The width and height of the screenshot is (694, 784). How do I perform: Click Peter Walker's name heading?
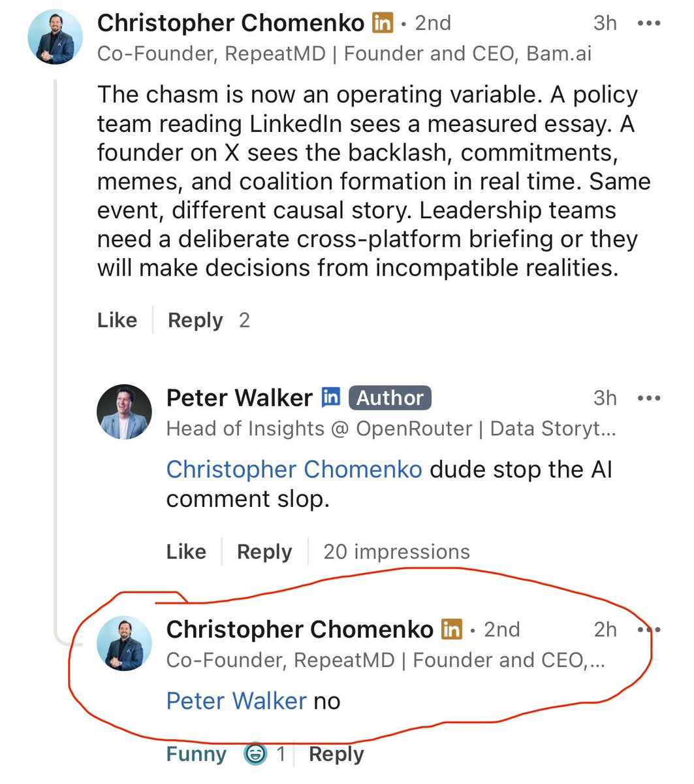point(240,398)
